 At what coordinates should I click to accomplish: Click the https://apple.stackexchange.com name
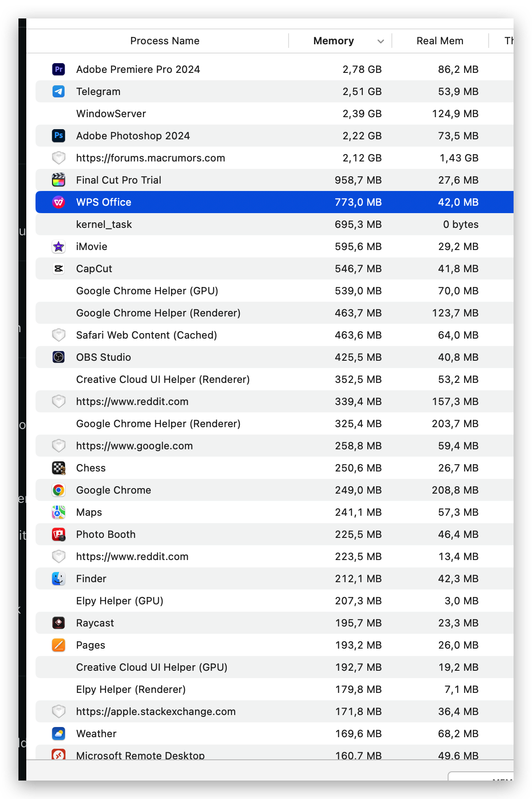(x=156, y=711)
